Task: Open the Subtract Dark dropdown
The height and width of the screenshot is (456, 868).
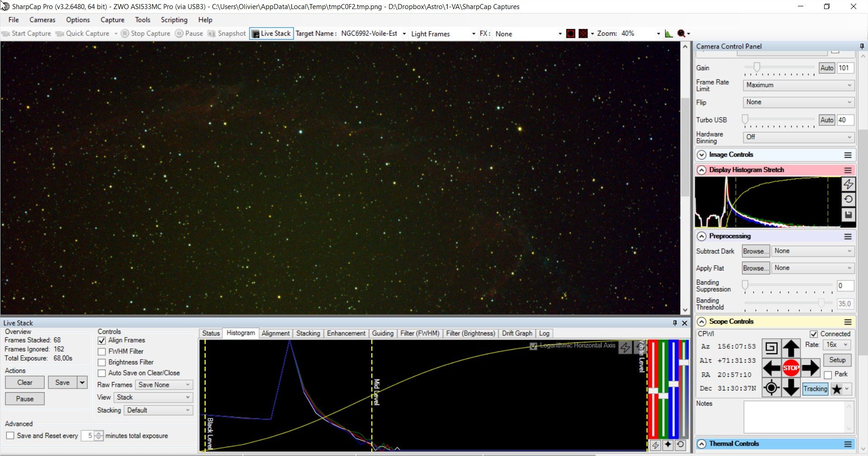Action: (812, 251)
